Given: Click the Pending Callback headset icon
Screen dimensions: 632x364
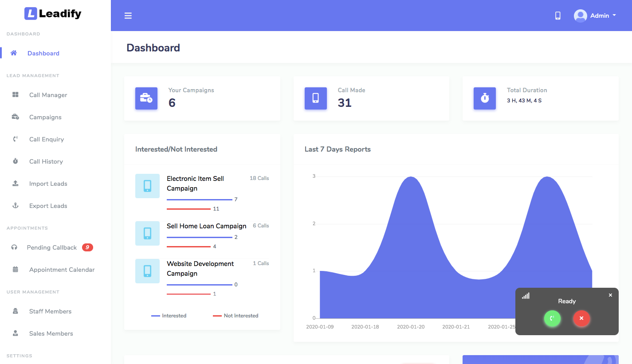Looking at the screenshot, I should click(x=14, y=247).
